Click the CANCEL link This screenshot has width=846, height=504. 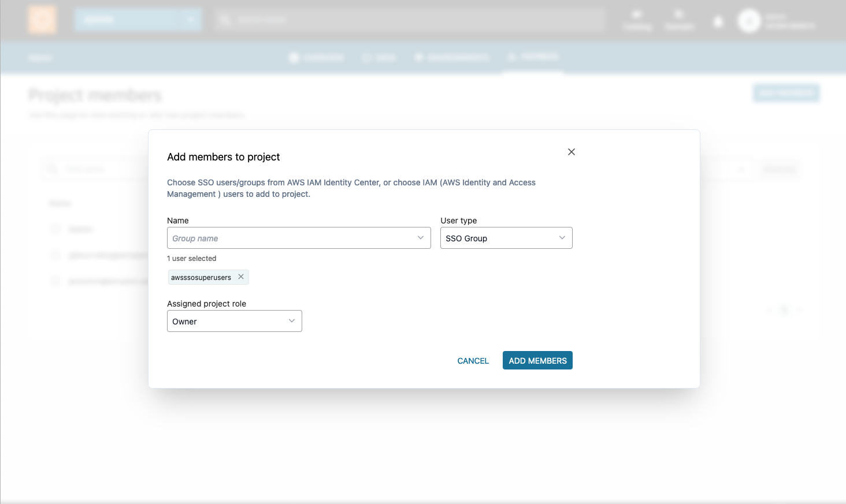pyautogui.click(x=473, y=361)
